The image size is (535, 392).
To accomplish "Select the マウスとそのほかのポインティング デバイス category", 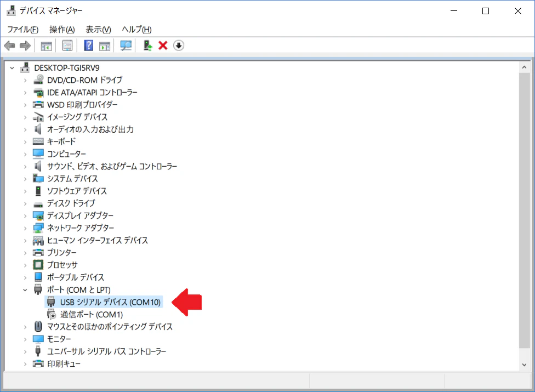I will (x=110, y=327).
